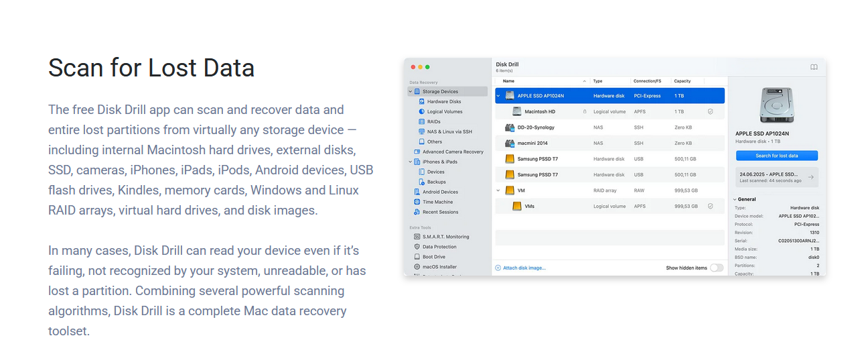Click the large hard disk thumbnail image
Viewport: 868px width, 340px height.
(x=776, y=105)
